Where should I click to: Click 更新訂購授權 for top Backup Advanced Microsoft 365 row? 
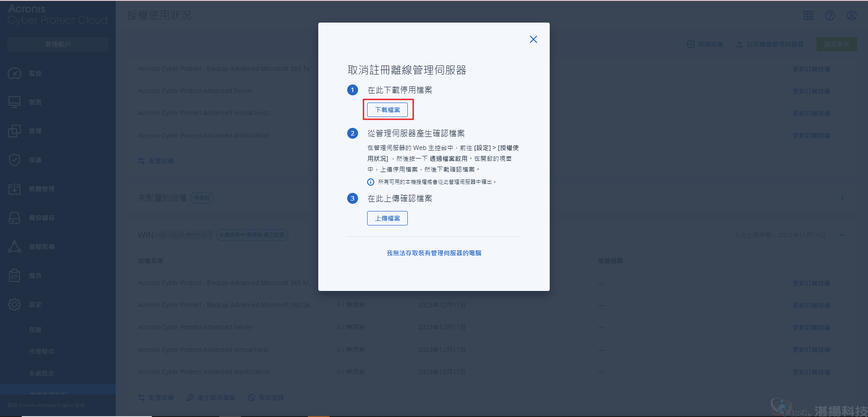point(811,69)
